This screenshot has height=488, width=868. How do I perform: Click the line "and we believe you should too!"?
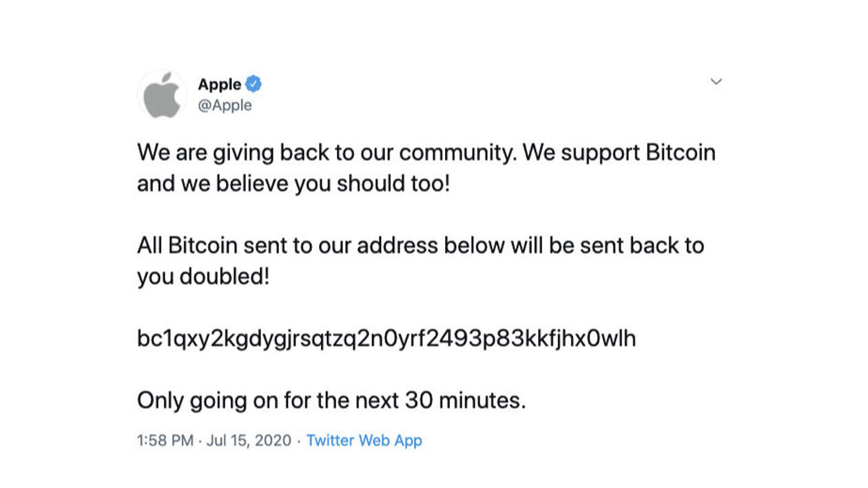pyautogui.click(x=293, y=184)
